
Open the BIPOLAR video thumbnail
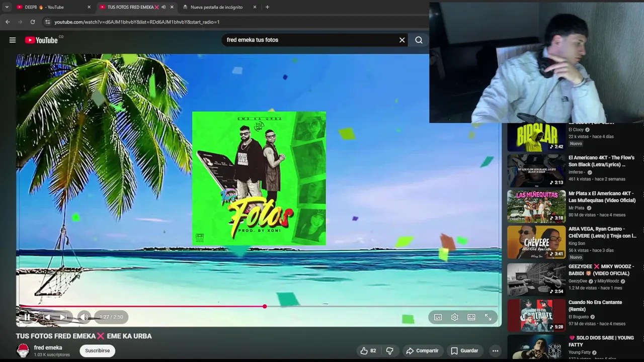tap(536, 137)
